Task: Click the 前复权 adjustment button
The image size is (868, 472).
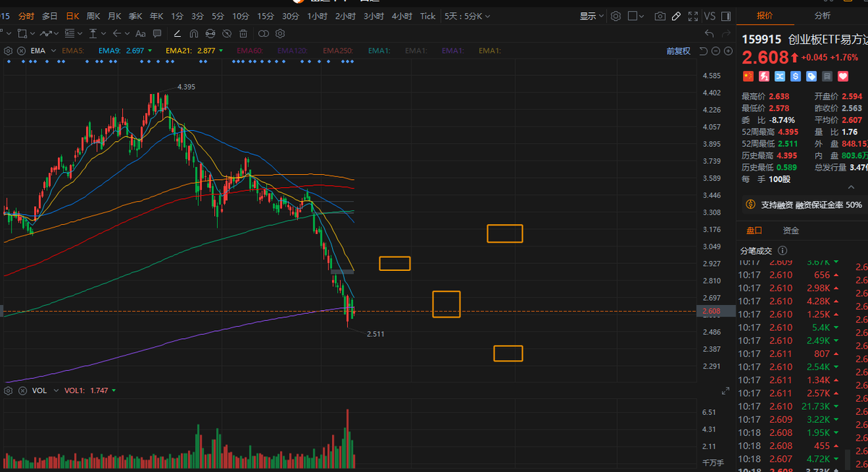Action: pyautogui.click(x=678, y=51)
